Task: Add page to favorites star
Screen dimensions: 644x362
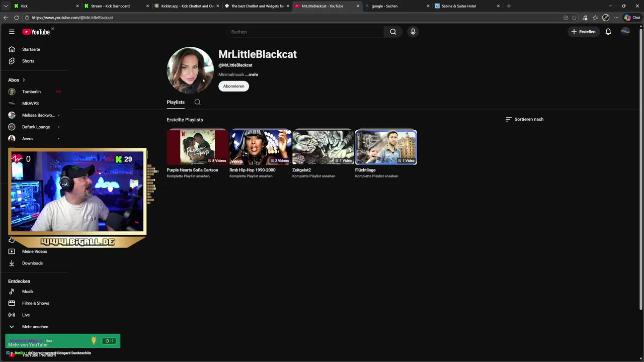Action: coord(574,18)
